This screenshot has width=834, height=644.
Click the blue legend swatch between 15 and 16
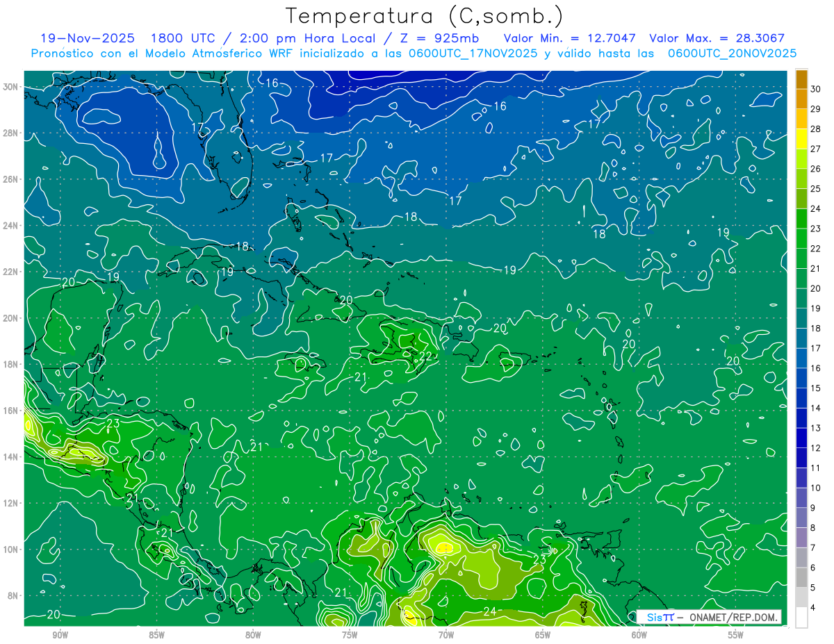(x=801, y=378)
